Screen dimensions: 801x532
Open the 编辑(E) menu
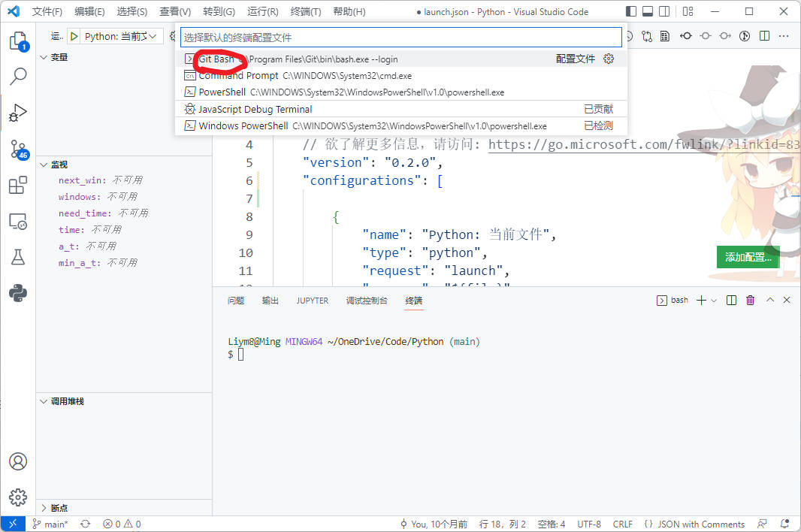pos(89,12)
